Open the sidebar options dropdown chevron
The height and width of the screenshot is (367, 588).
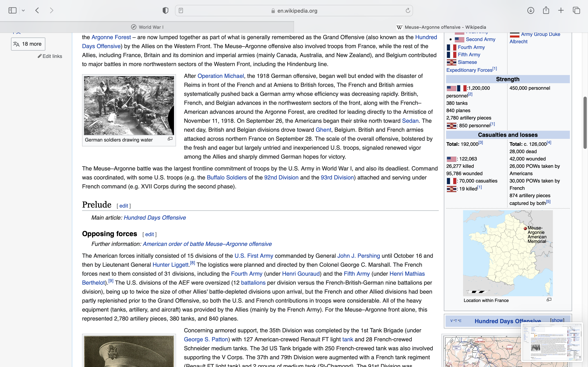pos(23,10)
